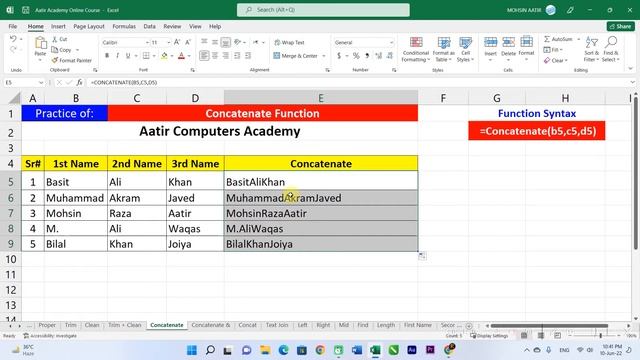640x360 pixels.
Task: Open the fill color dropdown arrow
Action: click(172, 56)
